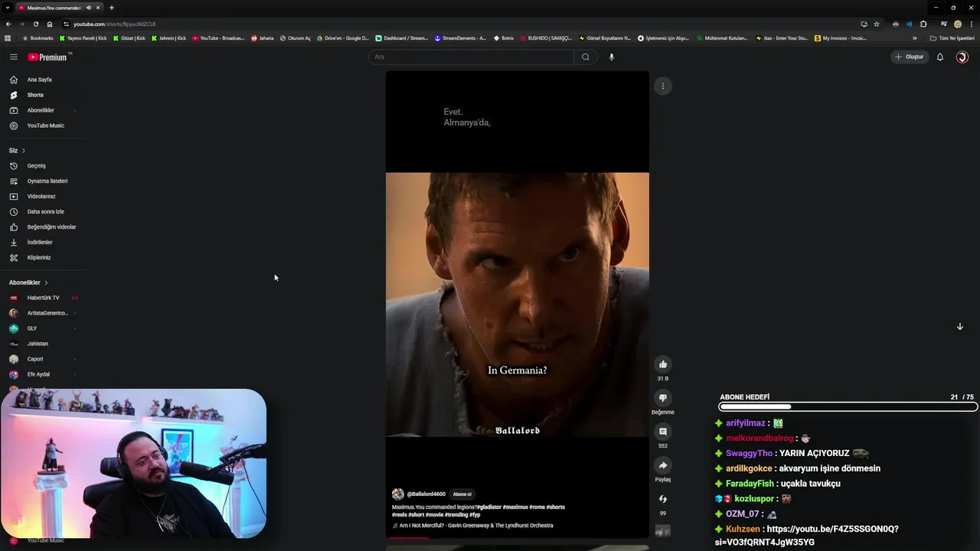
Task: Expand hidden bookmarks with double chevron
Action: click(x=914, y=38)
